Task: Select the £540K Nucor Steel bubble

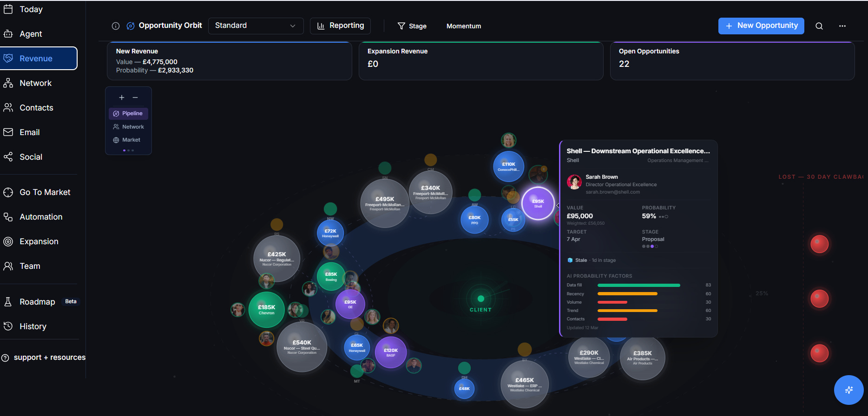Action: click(302, 347)
